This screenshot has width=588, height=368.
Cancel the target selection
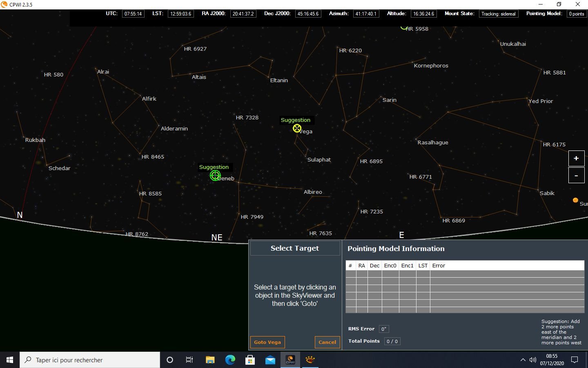327,342
